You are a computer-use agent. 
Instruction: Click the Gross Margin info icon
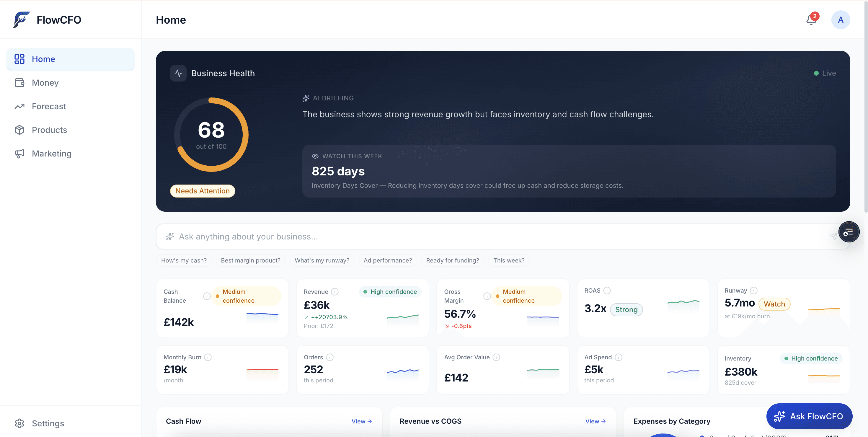(487, 296)
